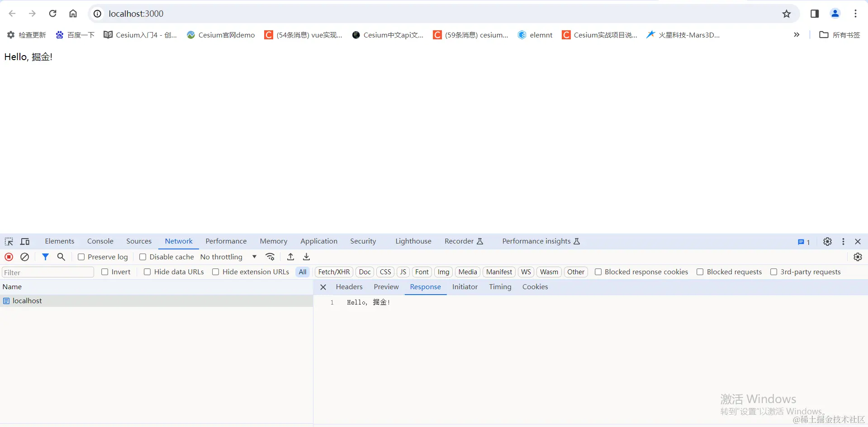Open network search magnifier
The width and height of the screenshot is (868, 427).
tap(61, 257)
